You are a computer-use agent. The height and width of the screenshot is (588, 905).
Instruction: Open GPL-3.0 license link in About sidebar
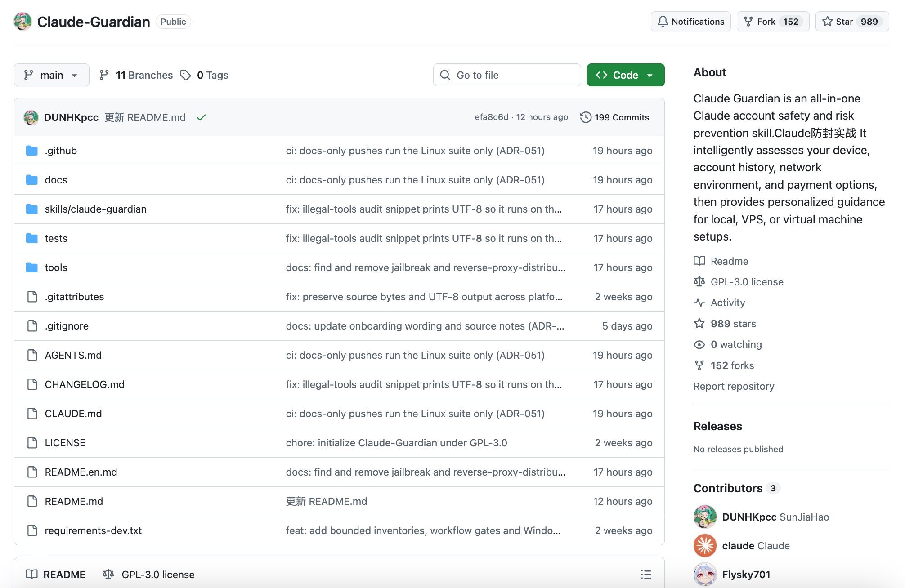tap(739, 282)
